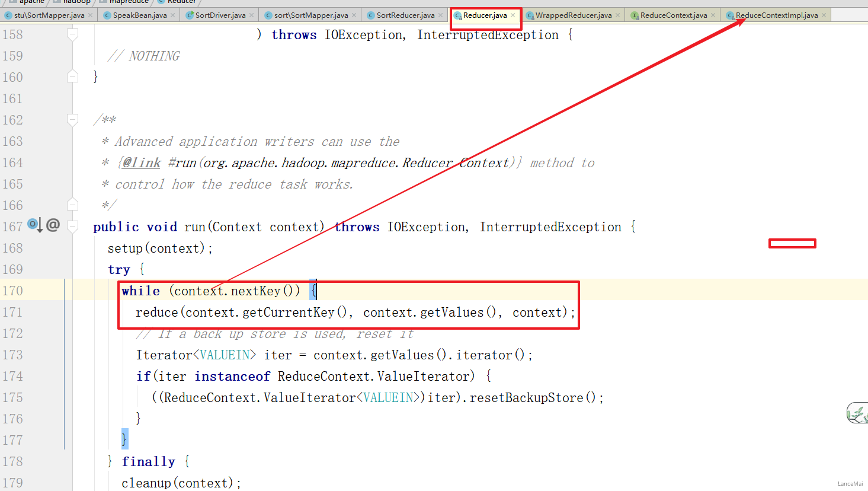Switch to the SpeakBean.java tab
Screen dimensions: 868x491
(x=140, y=15)
